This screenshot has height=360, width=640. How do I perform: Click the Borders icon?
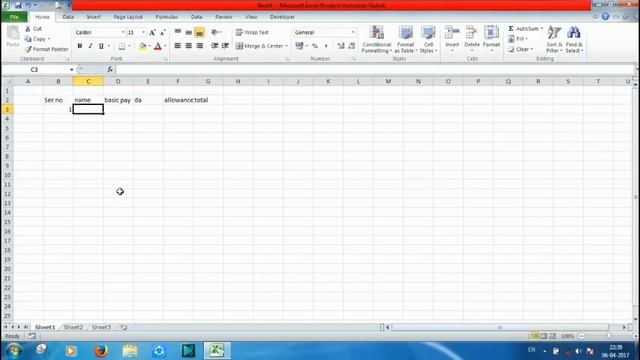pos(122,46)
